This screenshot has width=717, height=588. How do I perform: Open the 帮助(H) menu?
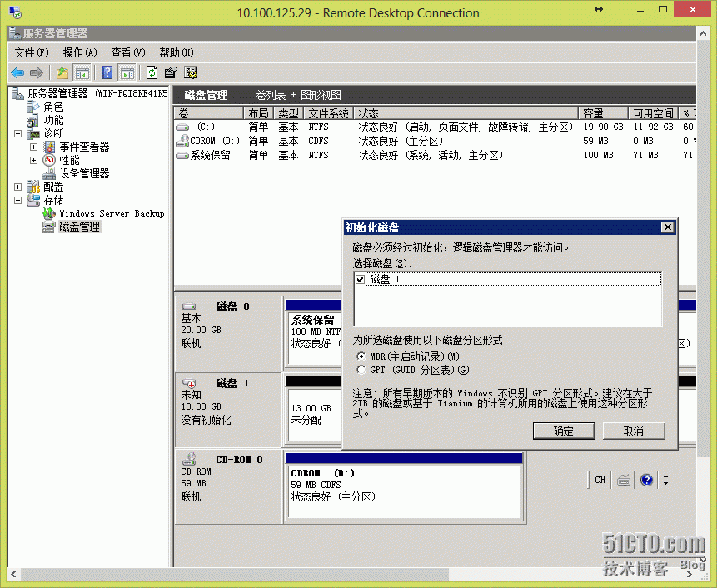177,52
